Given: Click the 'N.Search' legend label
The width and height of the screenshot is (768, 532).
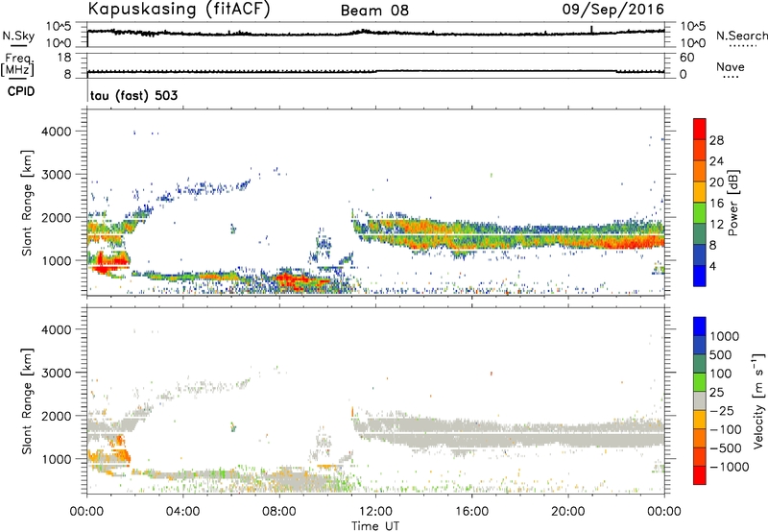Looking at the screenshot, I should coord(741,36).
